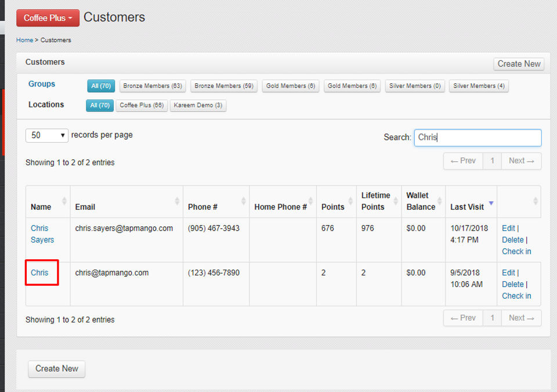557x392 pixels.
Task: Open the Chris Sayers customer profile
Action: pyautogui.click(x=42, y=234)
